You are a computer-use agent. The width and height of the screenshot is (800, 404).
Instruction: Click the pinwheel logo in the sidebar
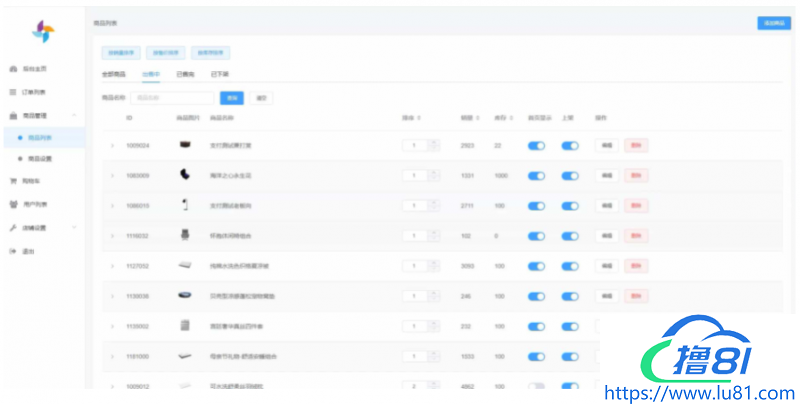pos(42,32)
